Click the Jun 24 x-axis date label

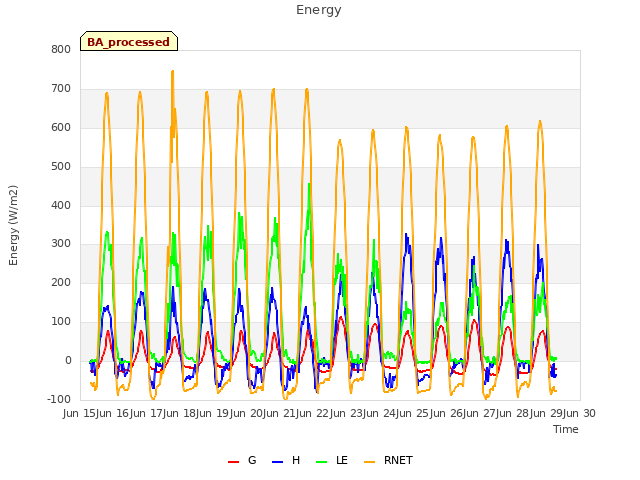pos(380,413)
